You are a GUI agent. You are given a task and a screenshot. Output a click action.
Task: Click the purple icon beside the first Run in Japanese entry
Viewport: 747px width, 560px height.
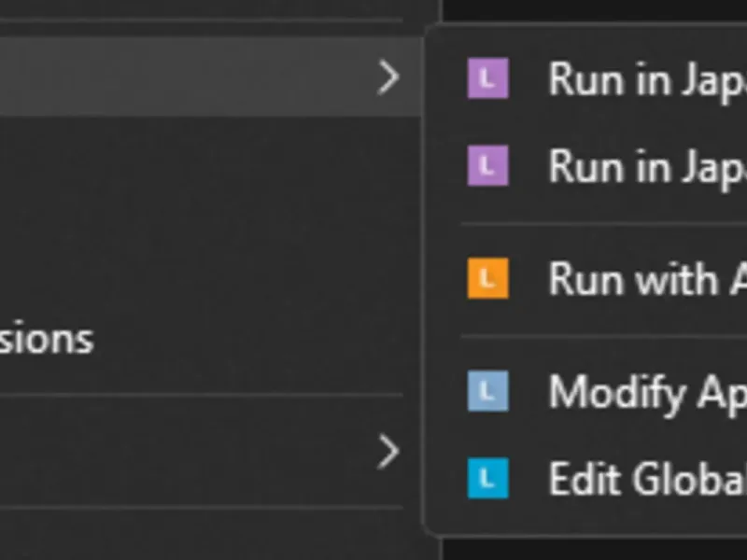(487, 78)
